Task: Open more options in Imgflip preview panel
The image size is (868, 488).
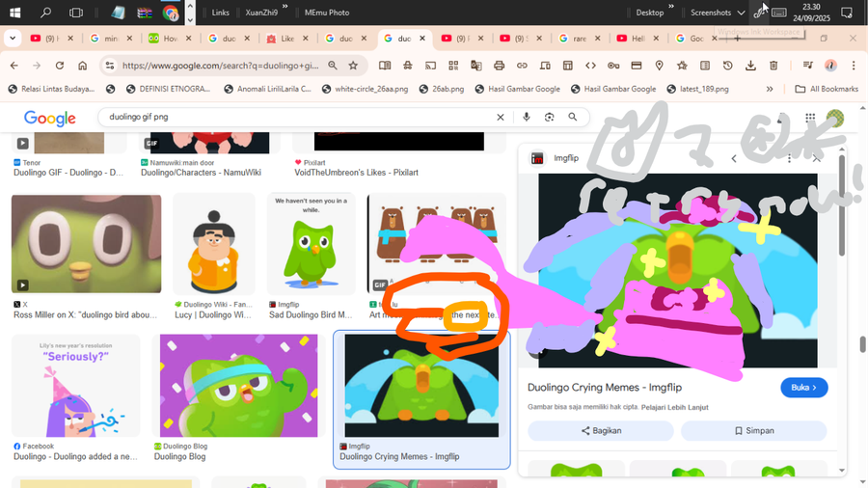Action: click(789, 159)
